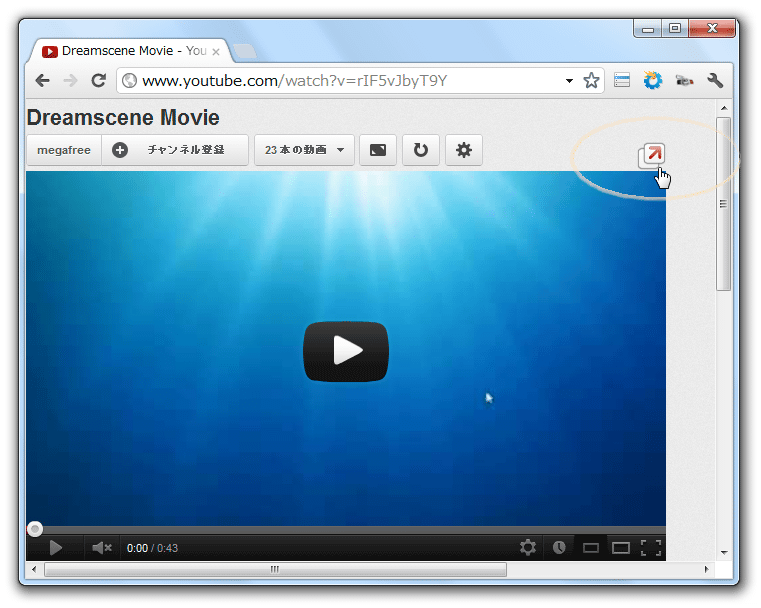Reload the page with refresh icon

(x=99, y=81)
